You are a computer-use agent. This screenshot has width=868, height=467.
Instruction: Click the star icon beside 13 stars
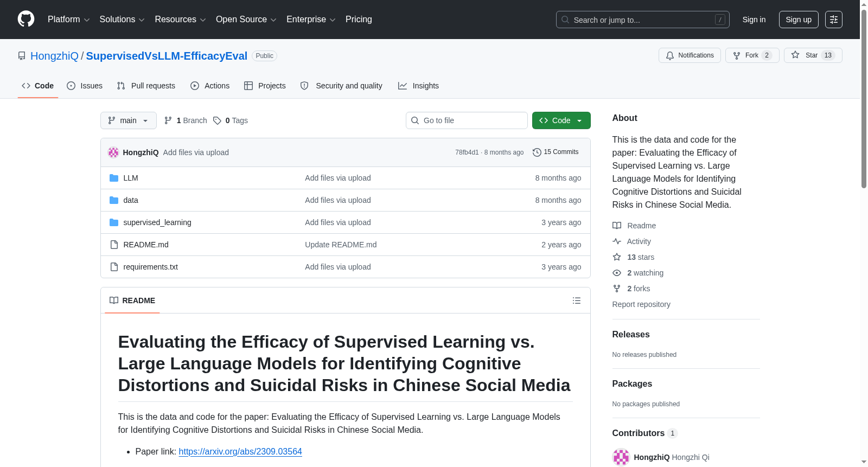pyautogui.click(x=617, y=257)
